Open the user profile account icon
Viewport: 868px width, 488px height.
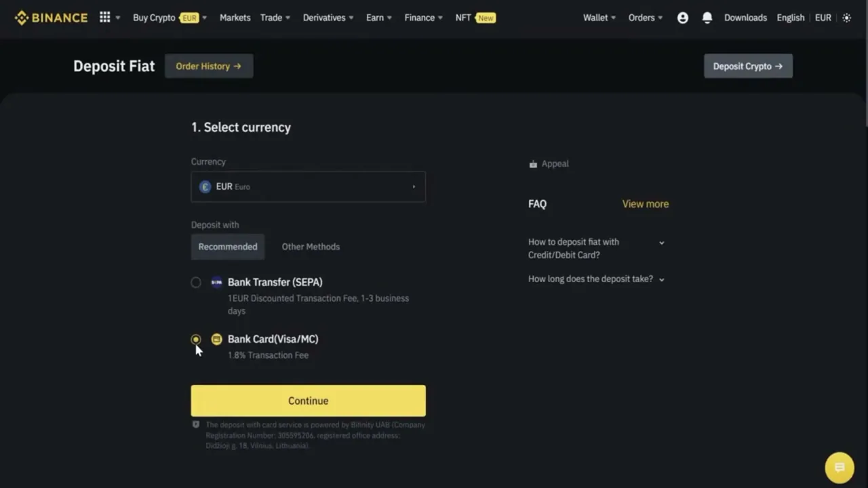683,18
